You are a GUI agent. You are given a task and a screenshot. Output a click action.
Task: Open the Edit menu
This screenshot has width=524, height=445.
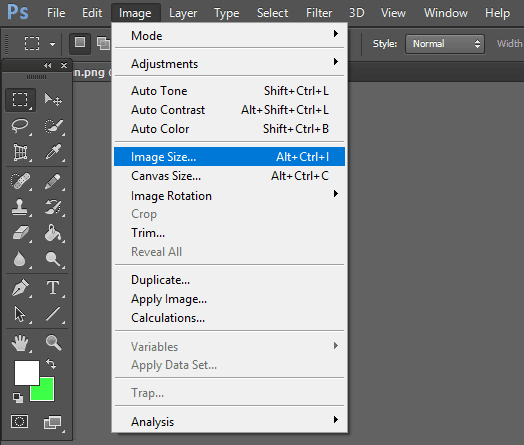92,13
